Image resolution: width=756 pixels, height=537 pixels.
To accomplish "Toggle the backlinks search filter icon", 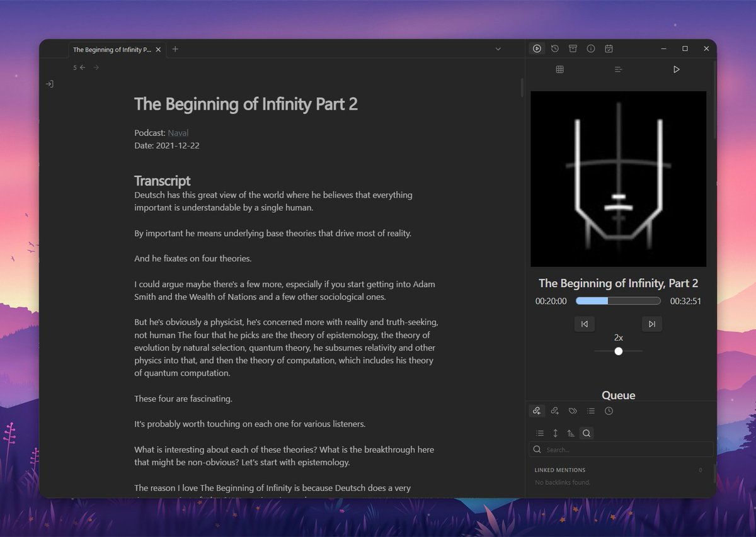I will click(x=587, y=433).
